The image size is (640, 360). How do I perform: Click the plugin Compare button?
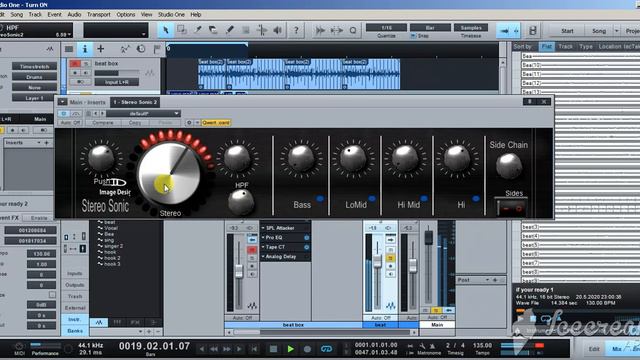pos(103,122)
